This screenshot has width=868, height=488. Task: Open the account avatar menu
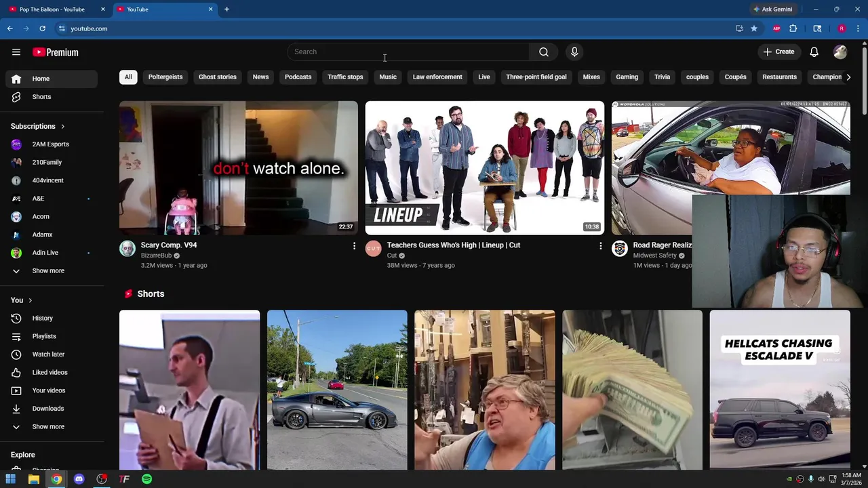[840, 52]
